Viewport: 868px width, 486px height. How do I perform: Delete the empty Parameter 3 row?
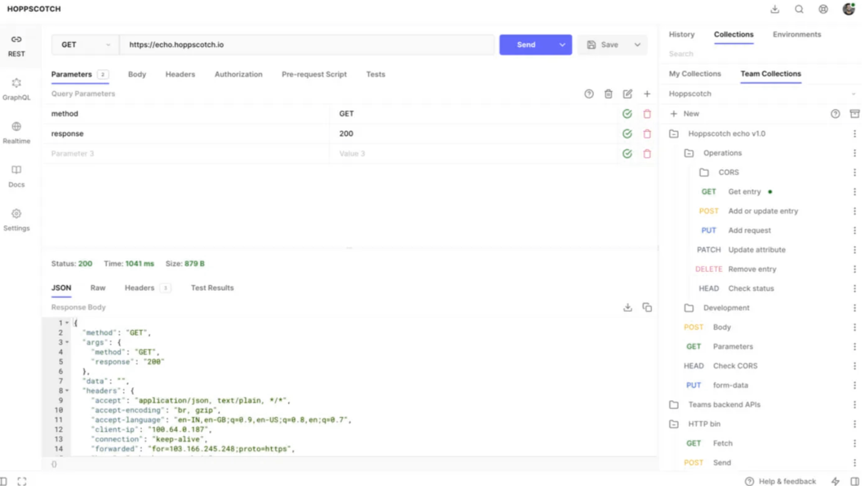(x=647, y=154)
